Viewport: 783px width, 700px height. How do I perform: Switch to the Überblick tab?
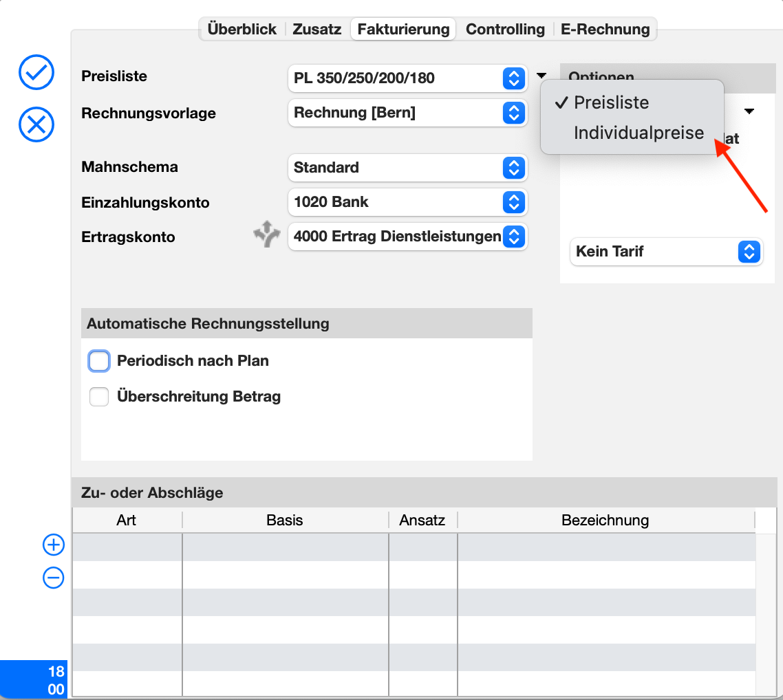pyautogui.click(x=242, y=30)
